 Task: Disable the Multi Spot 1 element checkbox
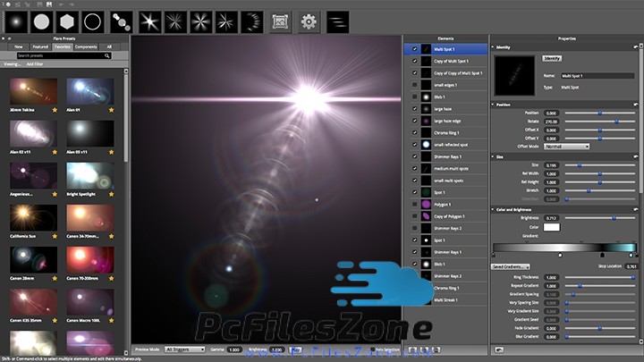[x=415, y=48]
